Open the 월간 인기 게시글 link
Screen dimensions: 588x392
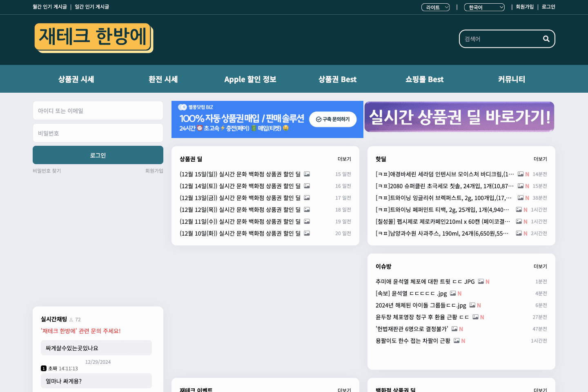[49, 7]
